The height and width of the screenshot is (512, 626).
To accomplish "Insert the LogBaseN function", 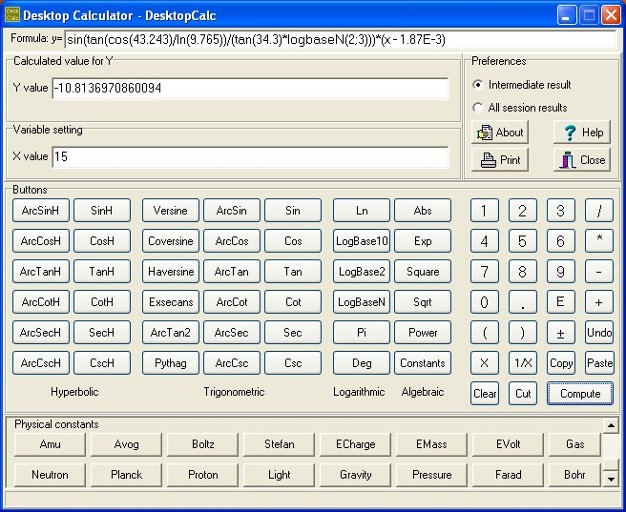I will (x=361, y=302).
